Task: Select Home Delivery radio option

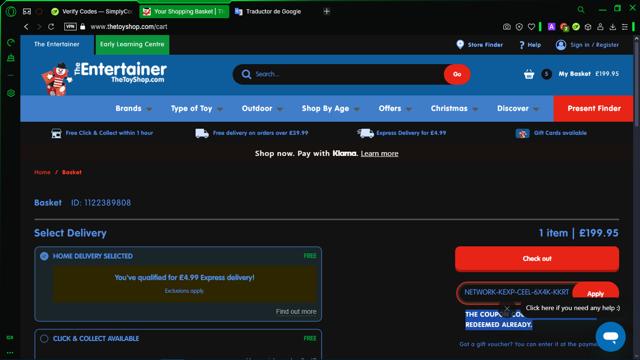Action: pos(44,256)
